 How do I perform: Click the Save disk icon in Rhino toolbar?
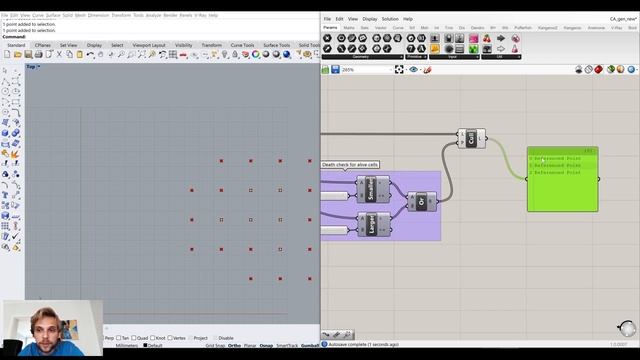[x=28, y=54]
